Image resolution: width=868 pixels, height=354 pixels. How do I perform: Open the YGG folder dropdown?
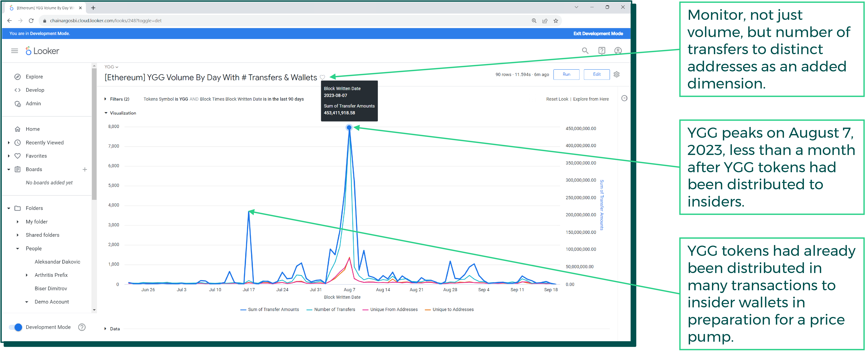coord(111,67)
